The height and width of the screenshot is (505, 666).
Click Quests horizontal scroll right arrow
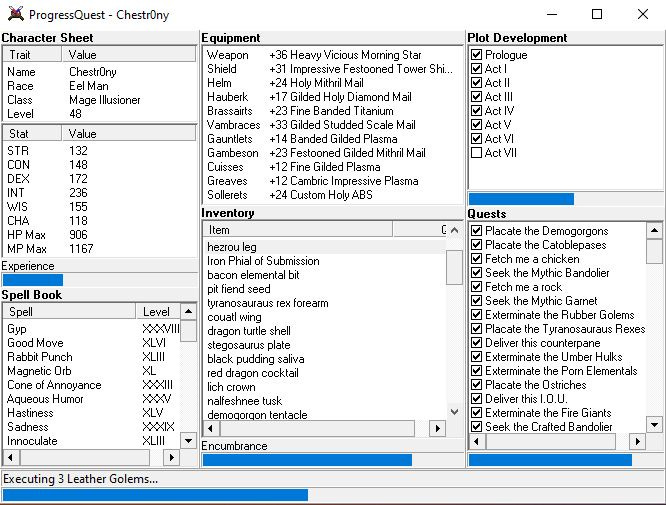(638, 442)
